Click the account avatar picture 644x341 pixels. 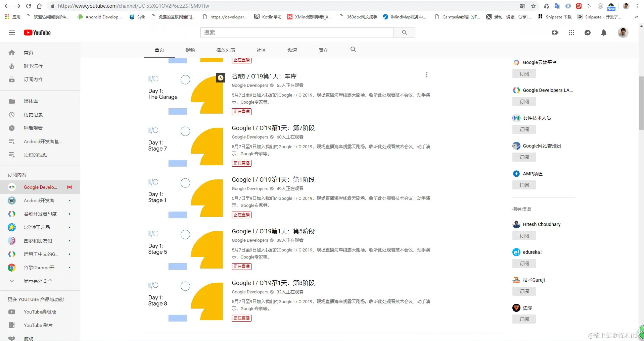tap(623, 33)
